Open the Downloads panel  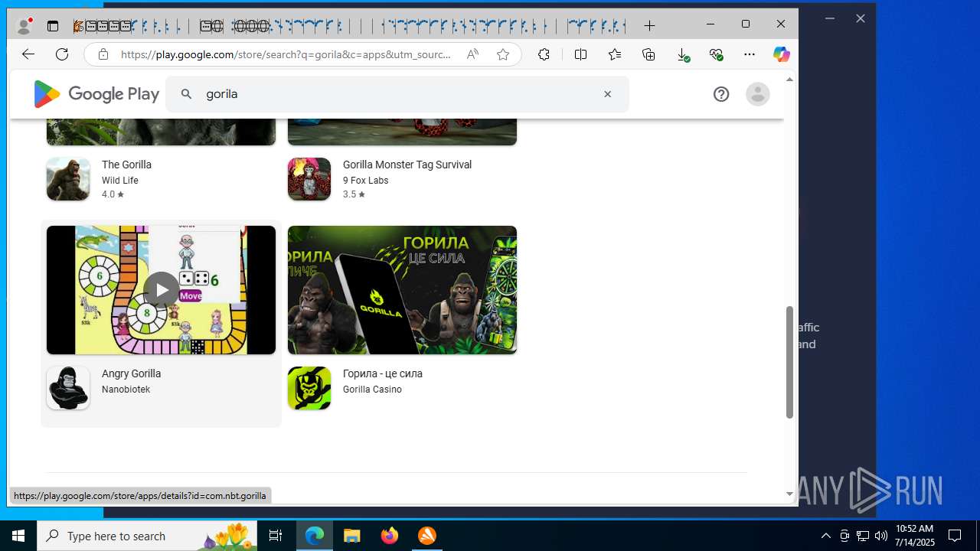pos(682,54)
